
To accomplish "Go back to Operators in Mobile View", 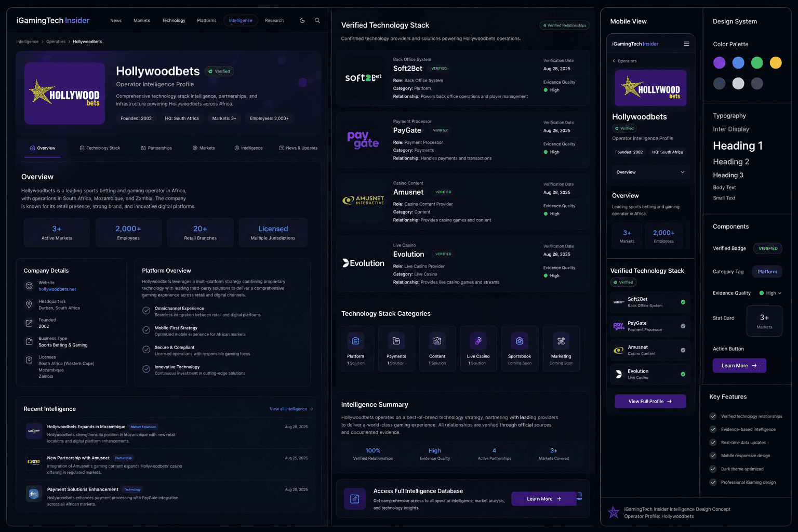I will (x=624, y=61).
